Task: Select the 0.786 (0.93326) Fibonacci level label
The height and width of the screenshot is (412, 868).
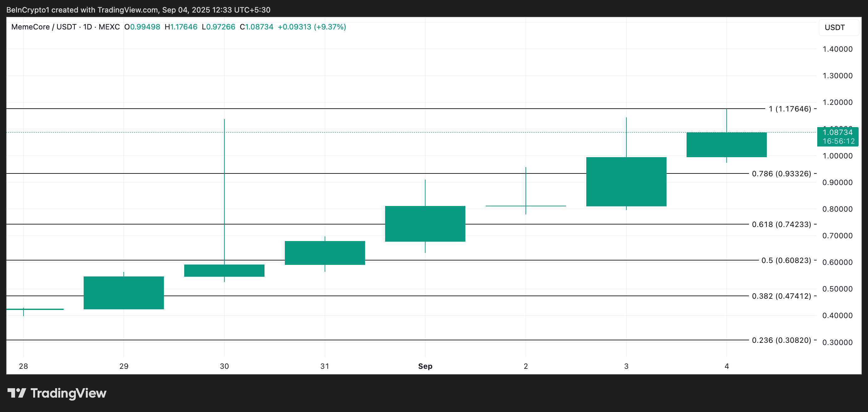Action: tap(781, 173)
